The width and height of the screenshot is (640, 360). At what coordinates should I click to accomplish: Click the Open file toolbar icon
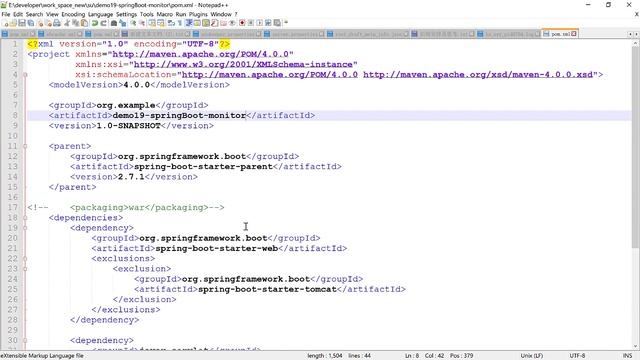click(x=13, y=23)
